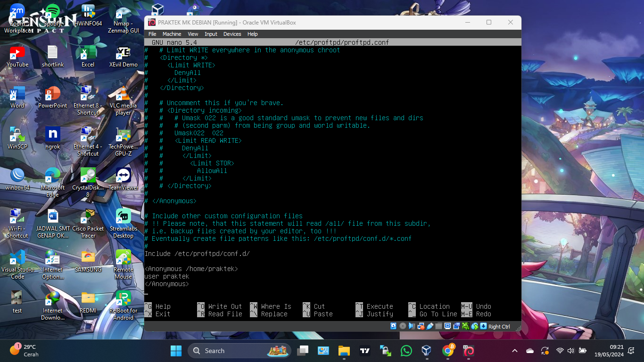Select the JADWAL SMT GENAP document on desktop

pyautogui.click(x=53, y=223)
